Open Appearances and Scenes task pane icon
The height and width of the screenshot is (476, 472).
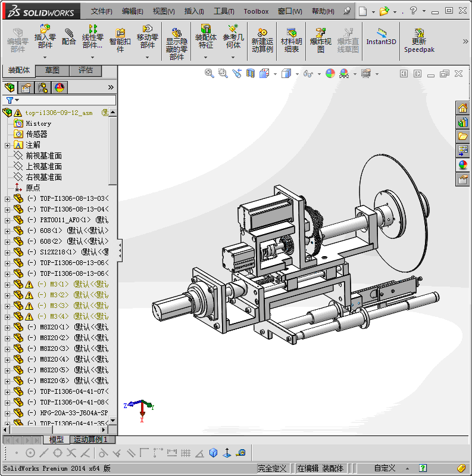coord(462,165)
